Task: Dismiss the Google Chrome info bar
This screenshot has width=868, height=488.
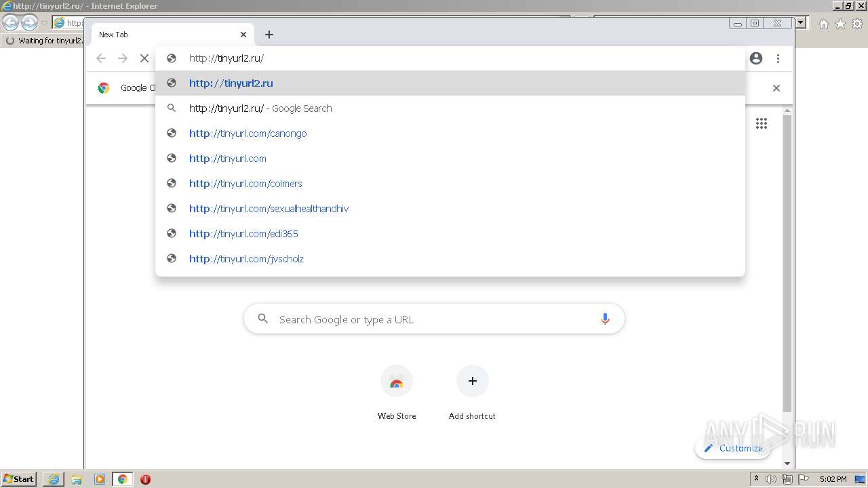Action: [776, 88]
